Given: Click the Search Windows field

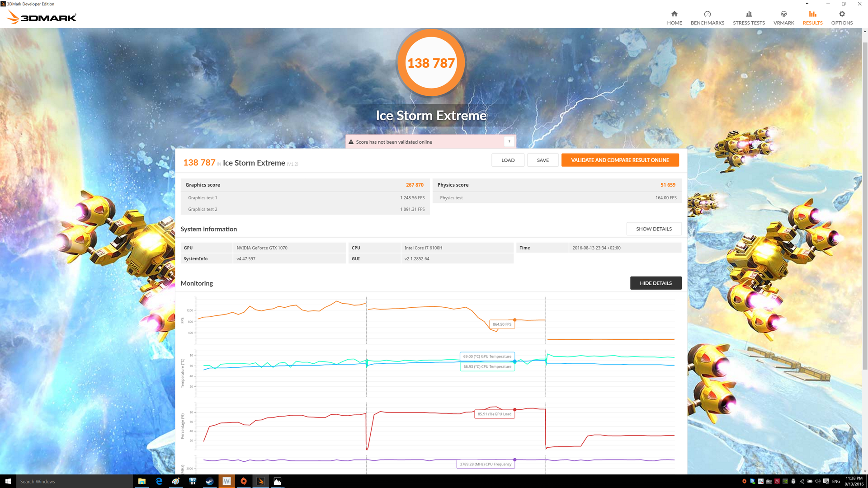Looking at the screenshot, I should (75, 482).
